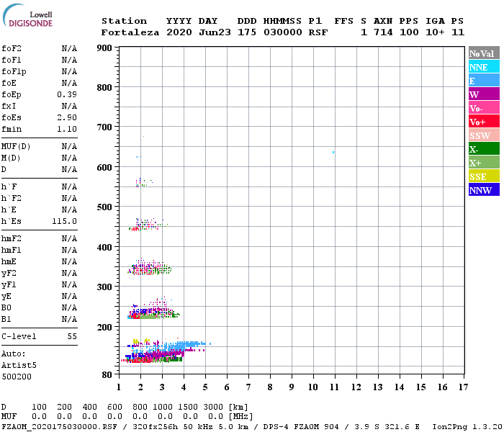Select the NoVal gray legend swatch
The image size is (504, 432).
coord(484,53)
